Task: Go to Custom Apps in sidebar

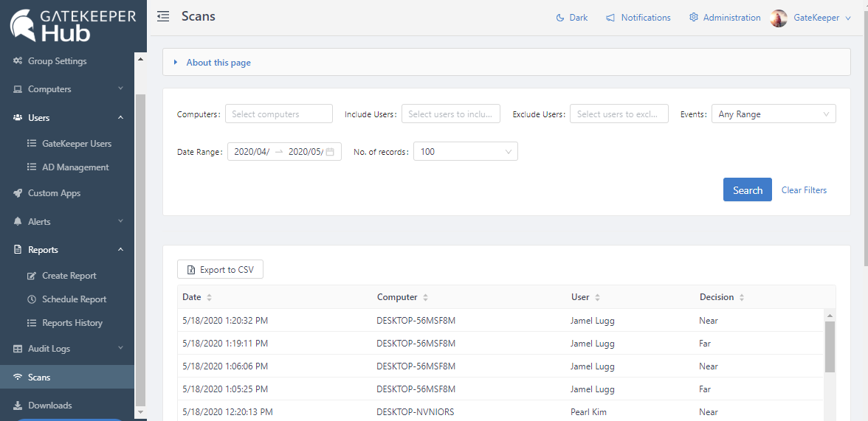Action: 54,193
